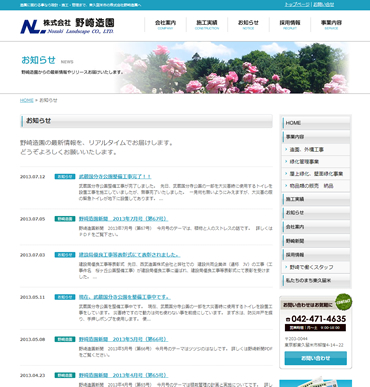Click the date text 2013.05.08

click(32, 339)
